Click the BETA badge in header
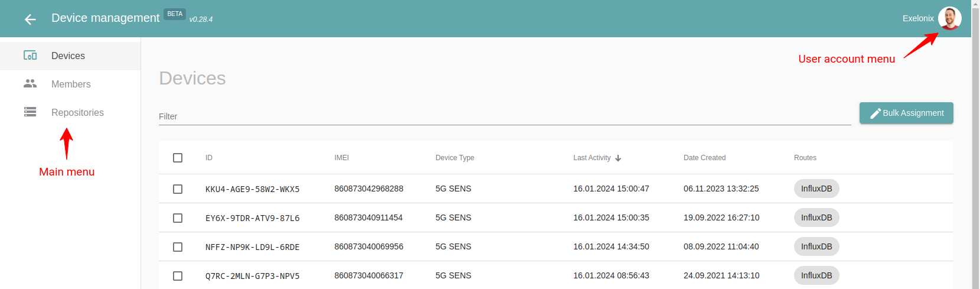 [x=175, y=14]
